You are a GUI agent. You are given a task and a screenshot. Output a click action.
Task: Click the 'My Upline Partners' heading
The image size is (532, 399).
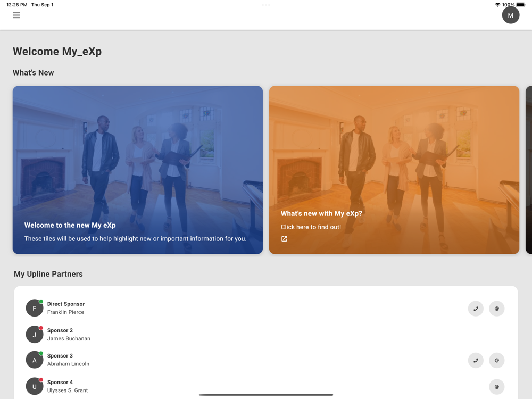pyautogui.click(x=48, y=274)
